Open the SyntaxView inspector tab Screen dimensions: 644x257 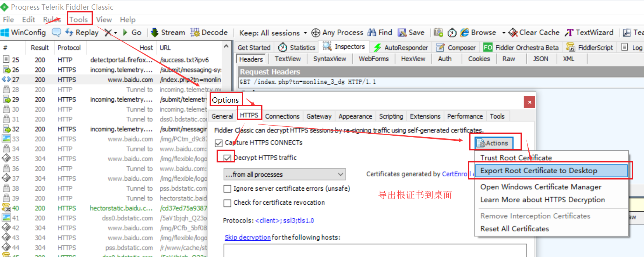pos(330,59)
